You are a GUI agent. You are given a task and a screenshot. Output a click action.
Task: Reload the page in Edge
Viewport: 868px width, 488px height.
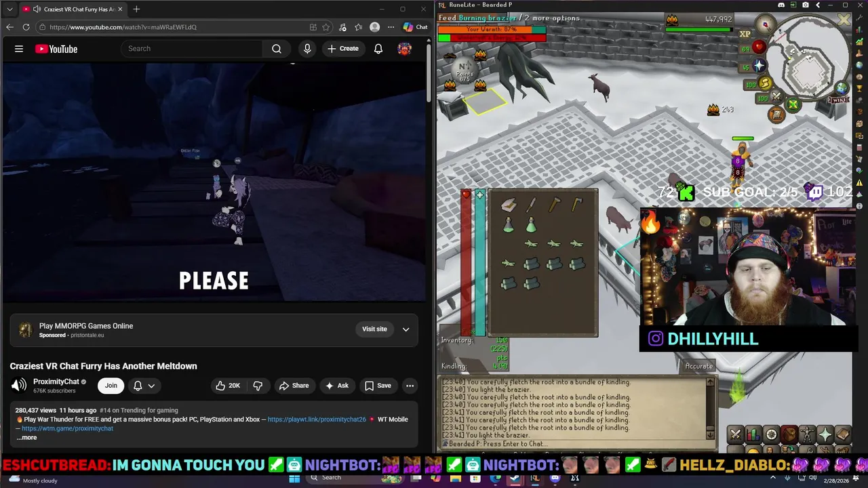26,27
